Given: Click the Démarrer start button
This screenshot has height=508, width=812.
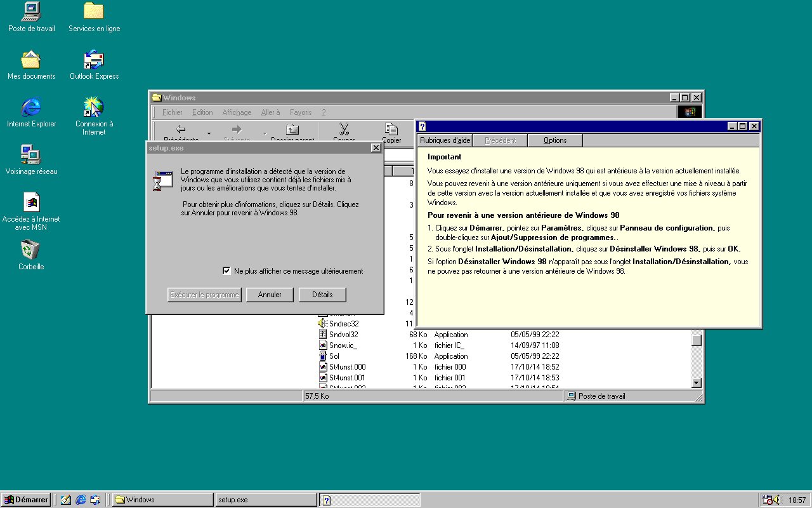Looking at the screenshot, I should coord(26,500).
